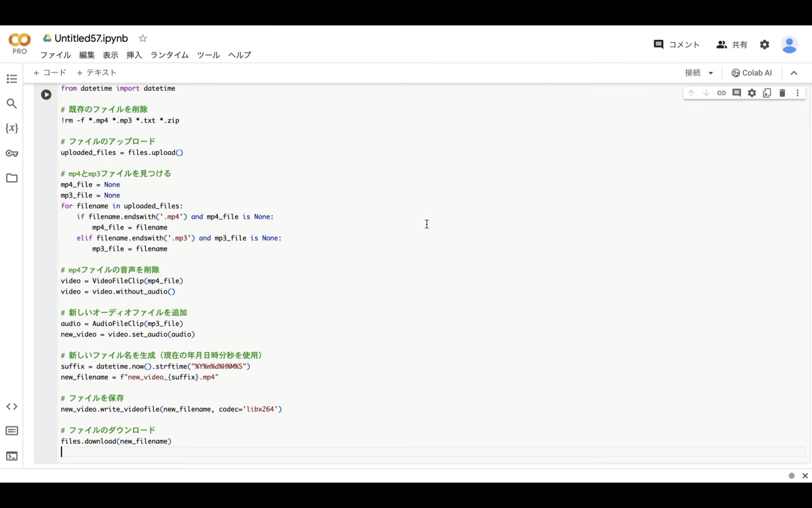Open the ヘルプ menu

(x=240, y=55)
